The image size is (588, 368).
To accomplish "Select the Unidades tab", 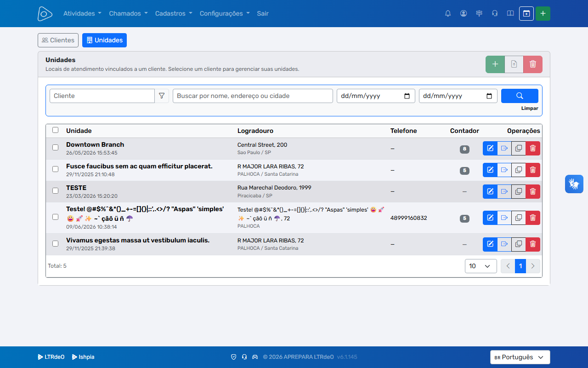I will 104,40.
